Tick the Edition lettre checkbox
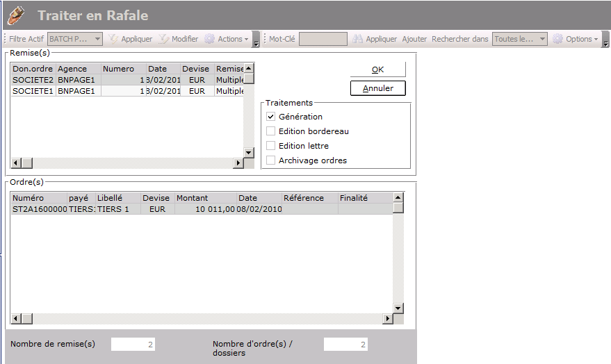611x364 pixels. [271, 146]
